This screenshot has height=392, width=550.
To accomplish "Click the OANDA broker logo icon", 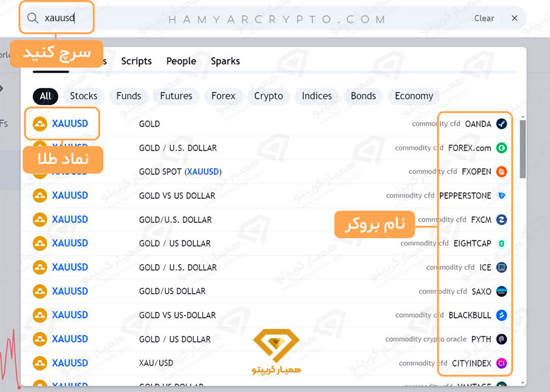I will 502,124.
